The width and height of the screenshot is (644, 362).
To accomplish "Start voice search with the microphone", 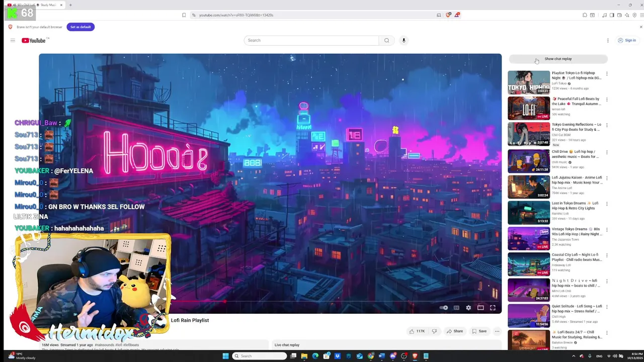I will tap(404, 40).
